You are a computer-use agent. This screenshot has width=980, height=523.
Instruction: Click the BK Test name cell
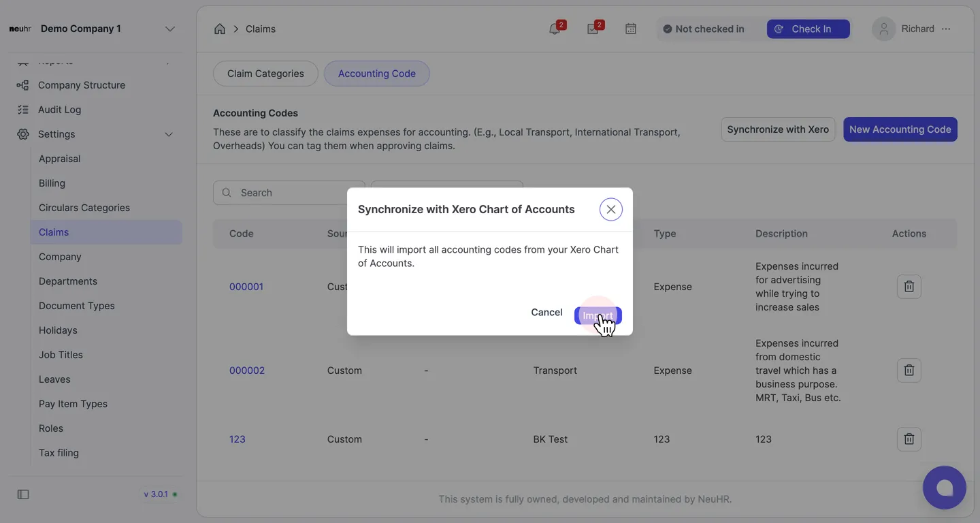[x=551, y=439]
